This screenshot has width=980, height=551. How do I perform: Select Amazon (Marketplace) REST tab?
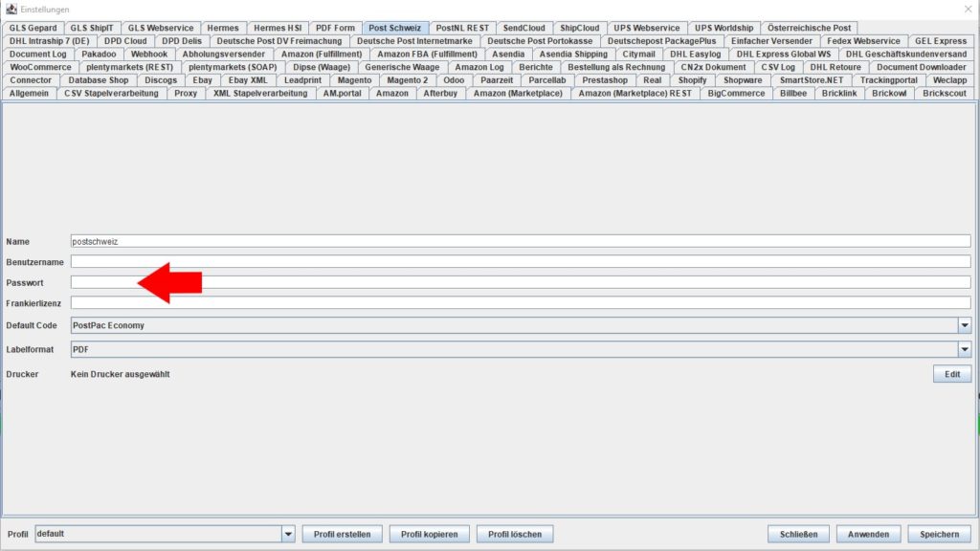click(x=635, y=94)
